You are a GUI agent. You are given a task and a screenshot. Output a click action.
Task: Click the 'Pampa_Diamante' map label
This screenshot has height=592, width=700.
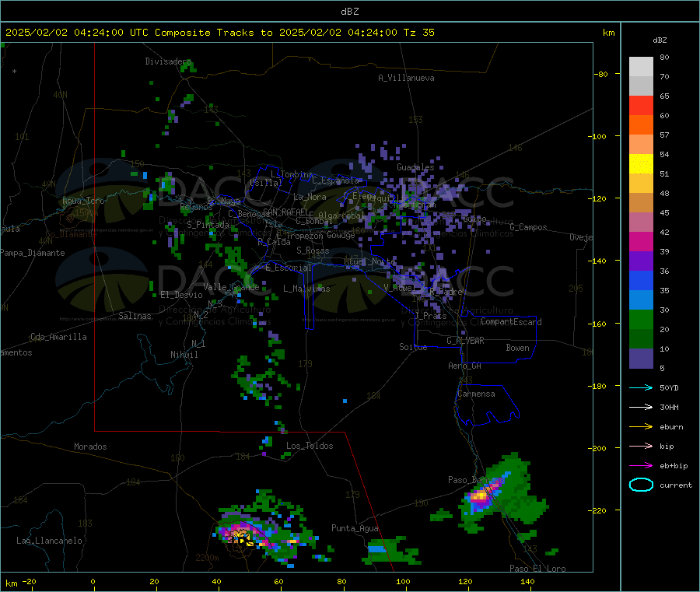pos(33,253)
